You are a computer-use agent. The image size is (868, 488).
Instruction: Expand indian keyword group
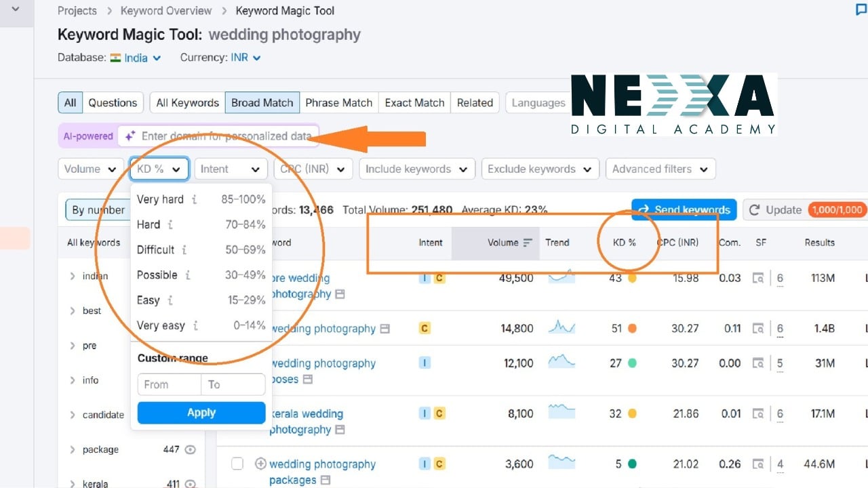point(73,276)
